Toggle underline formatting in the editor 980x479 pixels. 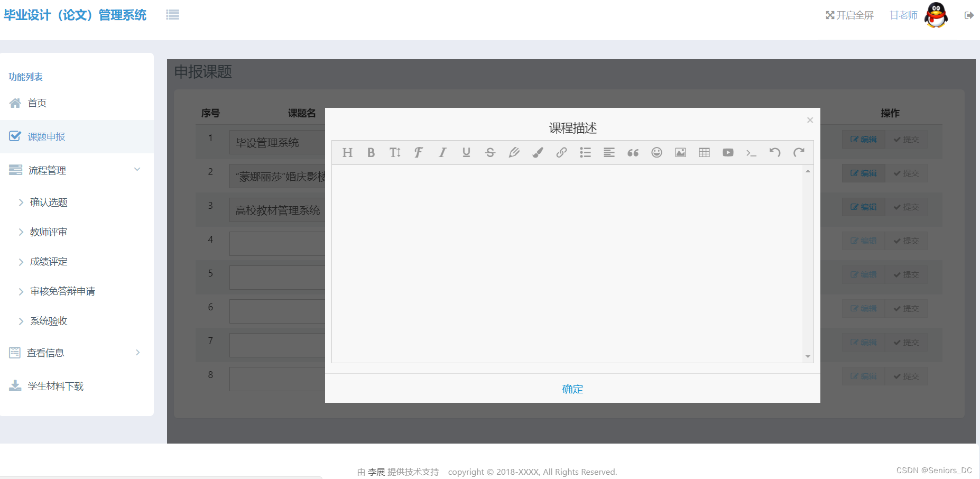466,152
